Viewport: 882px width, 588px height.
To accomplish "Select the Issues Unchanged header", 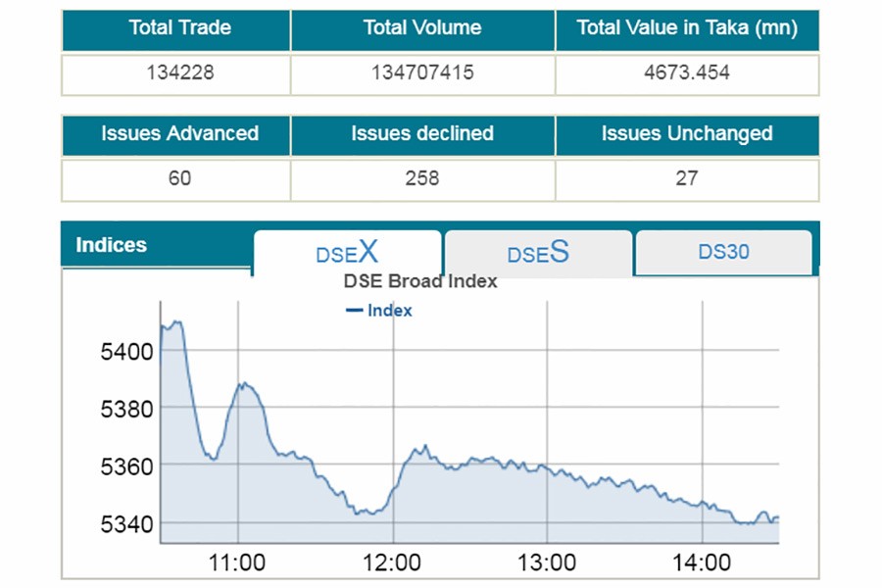I will [x=687, y=134].
